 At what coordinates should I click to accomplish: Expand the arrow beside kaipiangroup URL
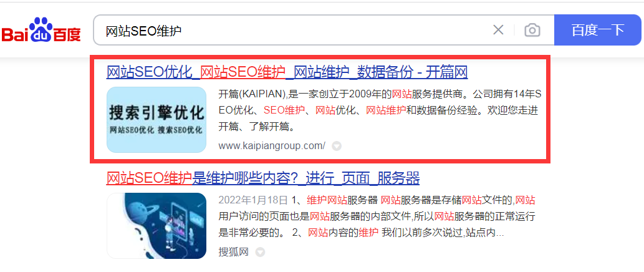tap(337, 146)
